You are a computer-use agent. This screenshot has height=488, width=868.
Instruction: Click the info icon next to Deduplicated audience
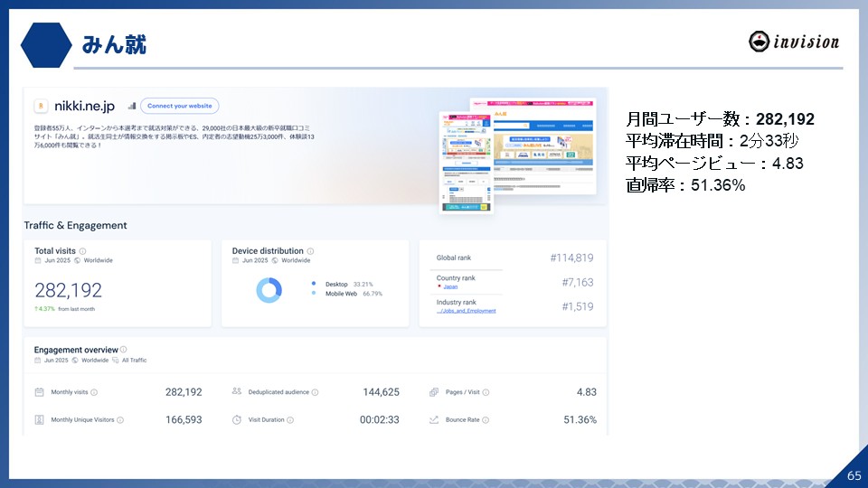(315, 392)
